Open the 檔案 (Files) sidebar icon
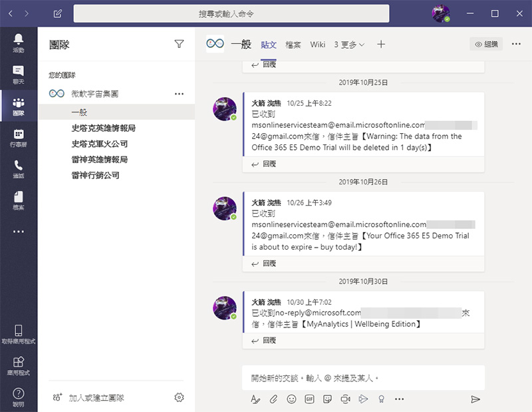This screenshot has width=532, height=412. pos(18,200)
